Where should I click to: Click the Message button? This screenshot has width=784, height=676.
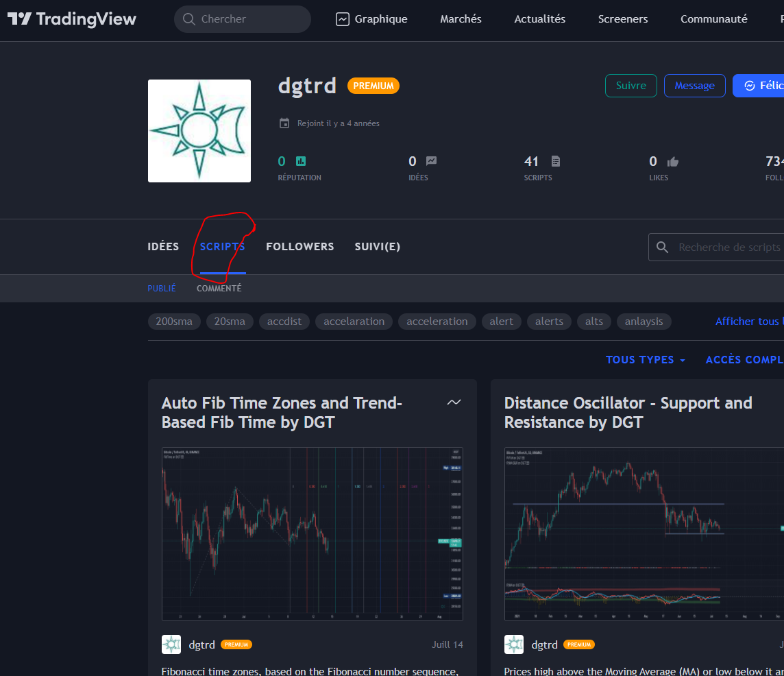(694, 85)
